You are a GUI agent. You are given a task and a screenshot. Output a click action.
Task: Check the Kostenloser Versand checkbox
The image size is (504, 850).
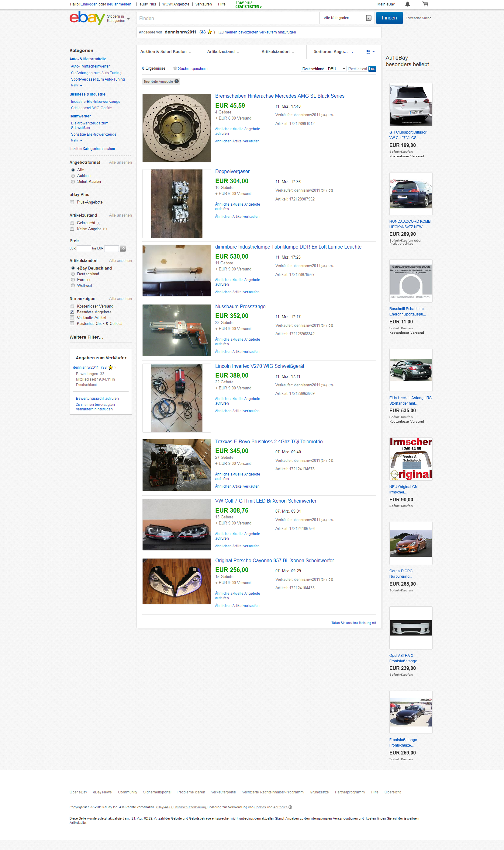(x=72, y=306)
